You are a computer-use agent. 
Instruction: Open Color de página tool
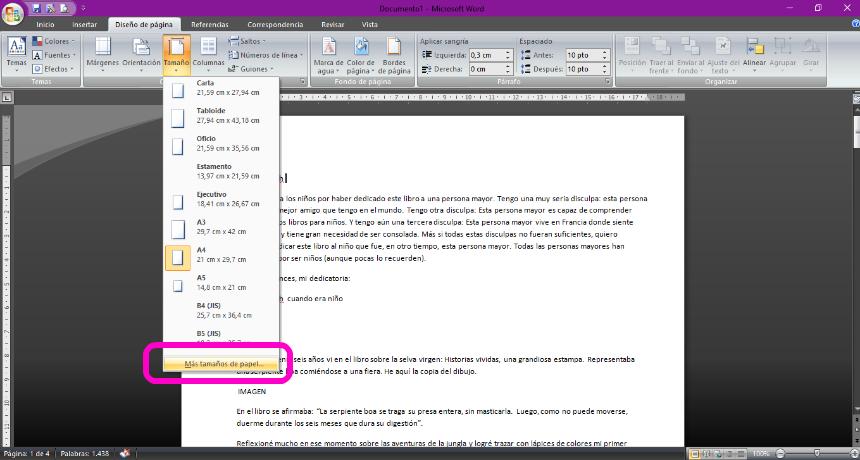360,54
